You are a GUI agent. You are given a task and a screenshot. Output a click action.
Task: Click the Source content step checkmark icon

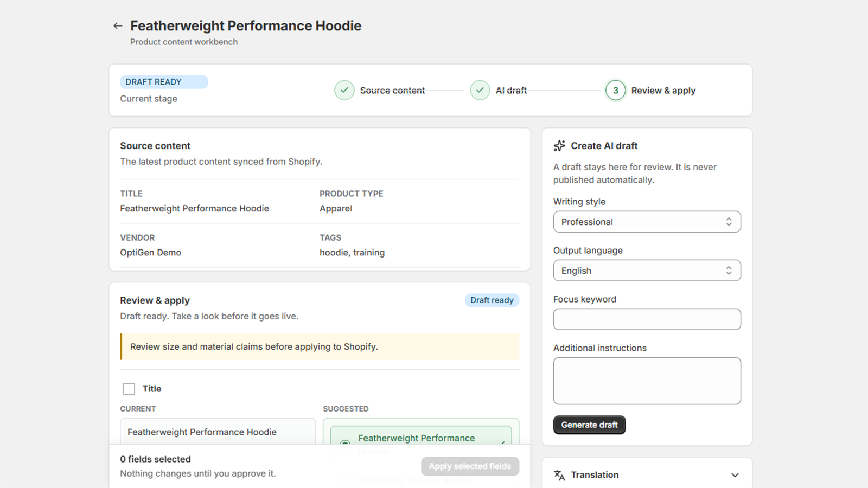click(344, 91)
